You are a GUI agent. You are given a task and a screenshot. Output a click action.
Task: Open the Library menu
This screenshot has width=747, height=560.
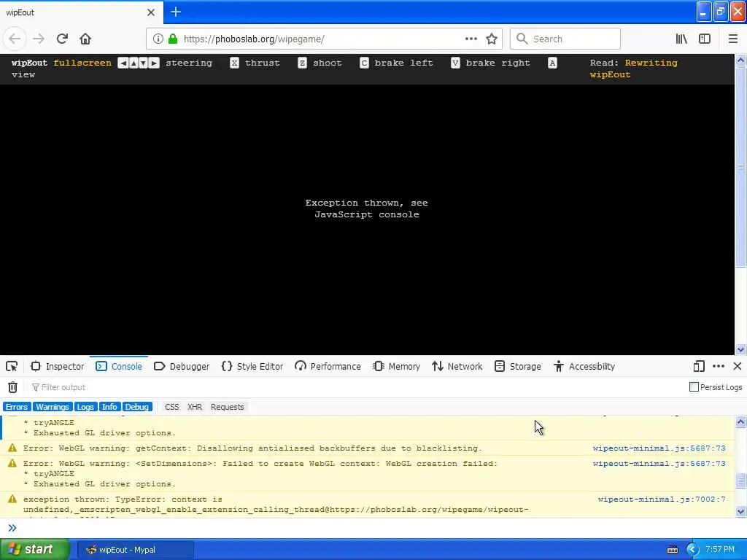click(681, 39)
